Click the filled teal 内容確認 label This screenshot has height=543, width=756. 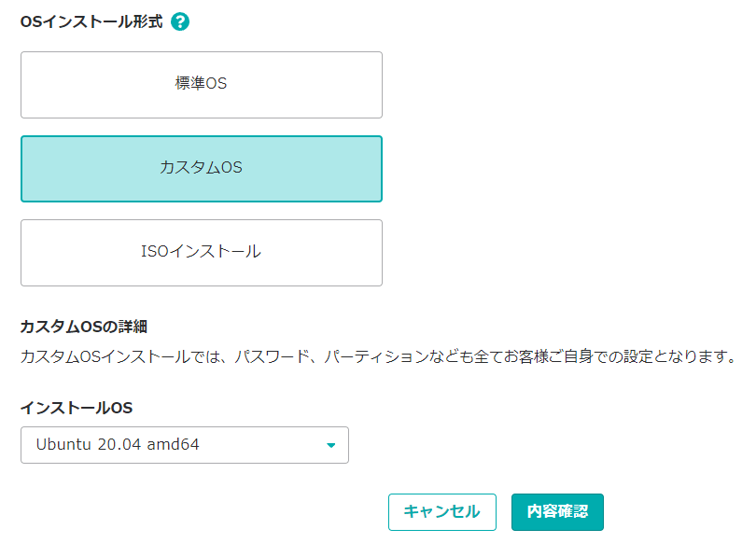click(x=557, y=511)
